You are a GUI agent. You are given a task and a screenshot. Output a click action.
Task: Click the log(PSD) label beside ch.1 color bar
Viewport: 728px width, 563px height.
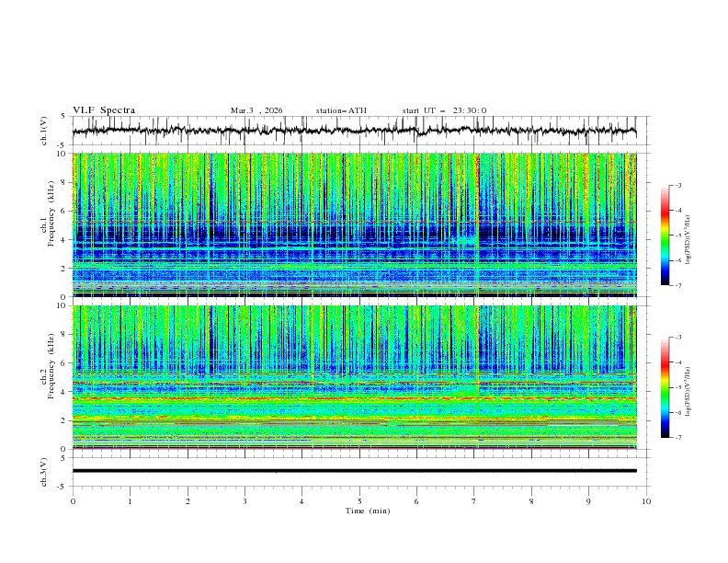[x=688, y=240]
